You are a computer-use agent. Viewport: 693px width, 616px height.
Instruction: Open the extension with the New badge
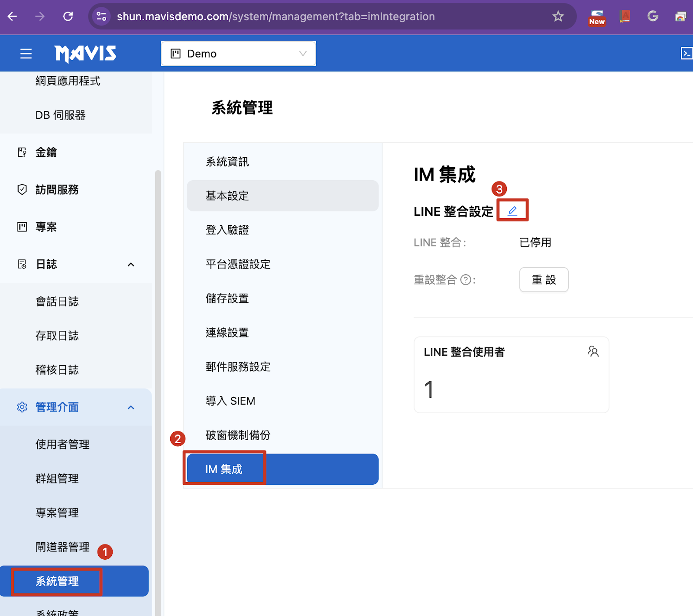[597, 17]
